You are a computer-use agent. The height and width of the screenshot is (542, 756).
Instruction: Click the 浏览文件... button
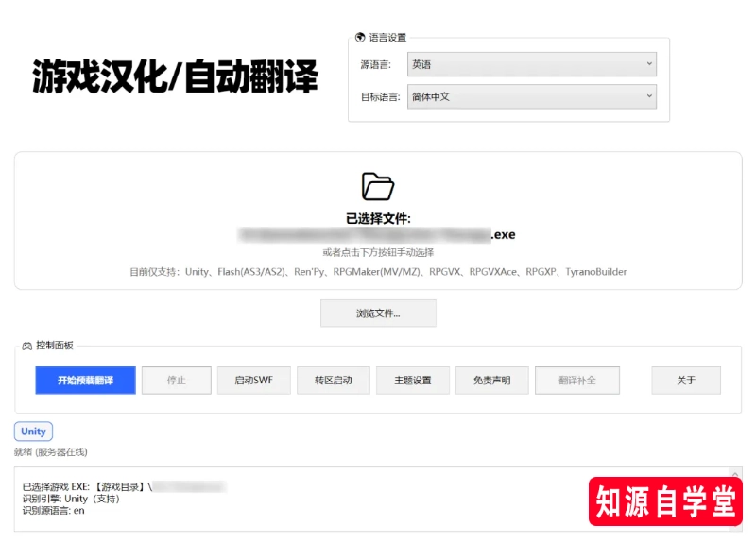(378, 313)
